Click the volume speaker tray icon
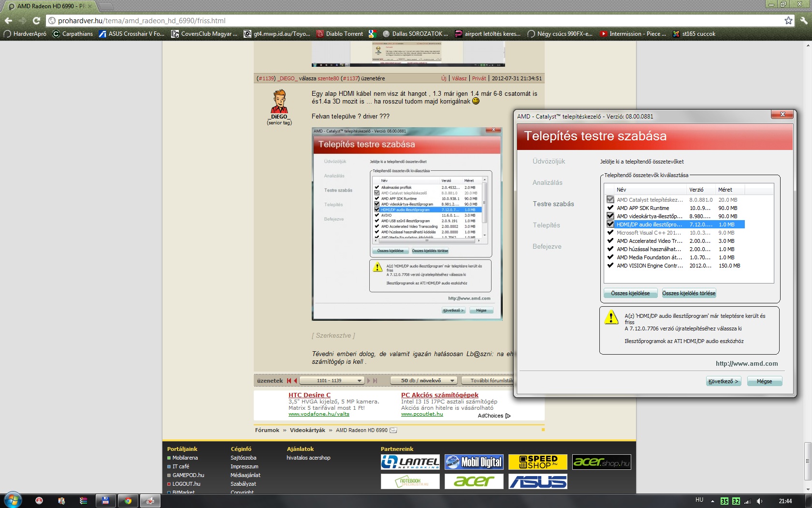Image resolution: width=812 pixels, height=508 pixels. click(759, 501)
